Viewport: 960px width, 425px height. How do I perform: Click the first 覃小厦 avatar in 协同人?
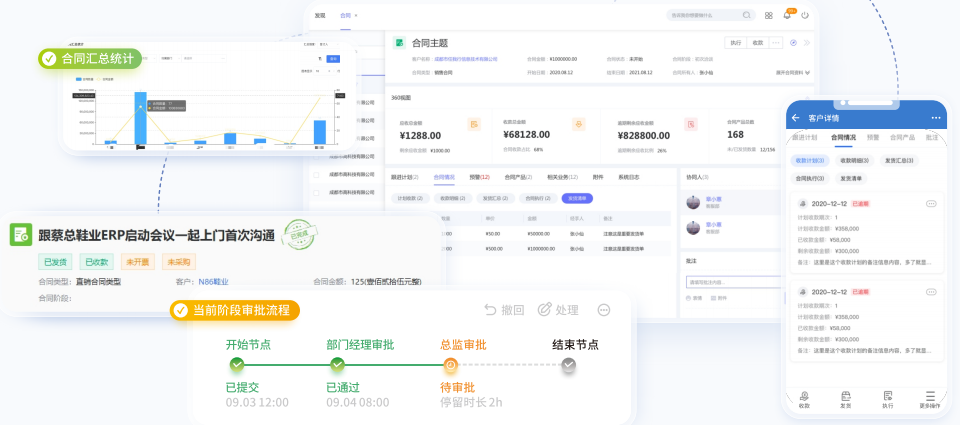click(693, 203)
